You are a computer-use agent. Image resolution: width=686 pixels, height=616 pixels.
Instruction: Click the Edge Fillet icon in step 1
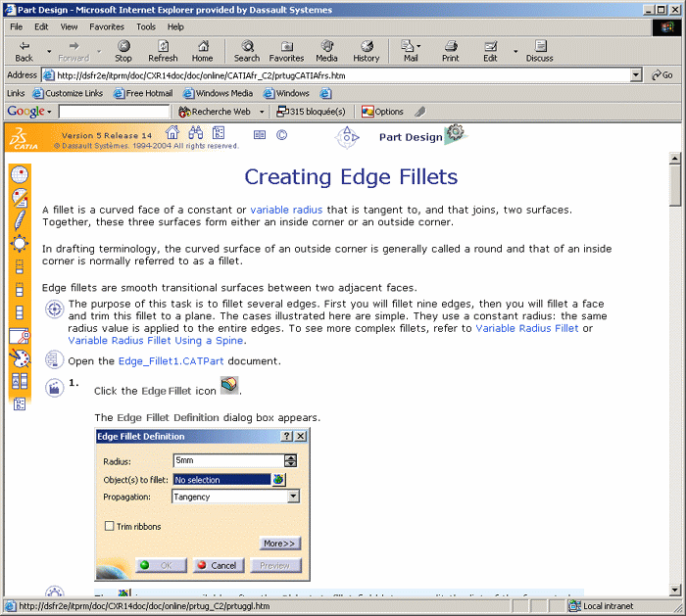(229, 385)
